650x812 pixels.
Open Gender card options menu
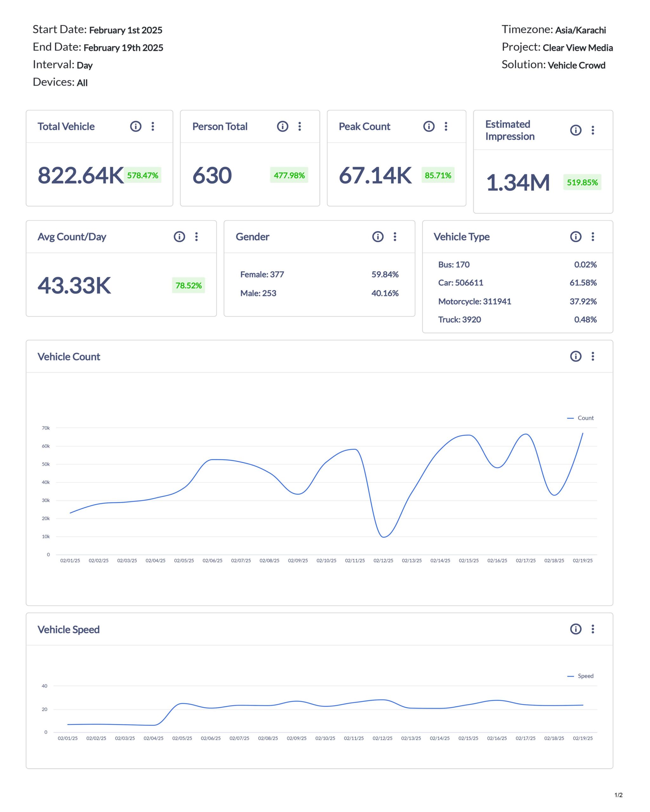[x=395, y=237]
